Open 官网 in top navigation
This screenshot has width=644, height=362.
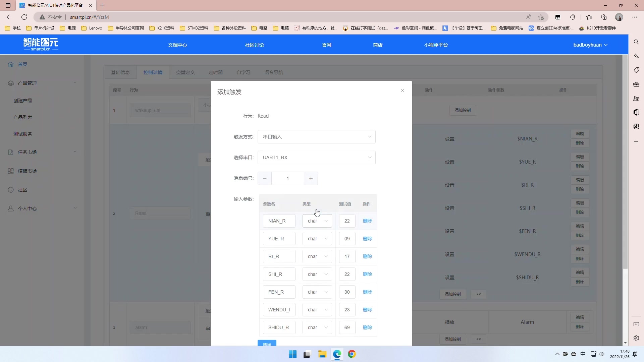326,45
